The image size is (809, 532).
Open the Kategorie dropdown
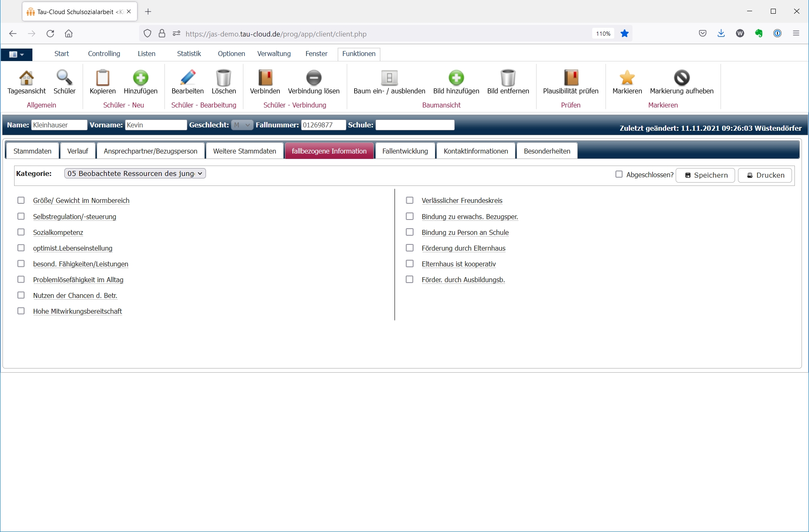(x=135, y=173)
